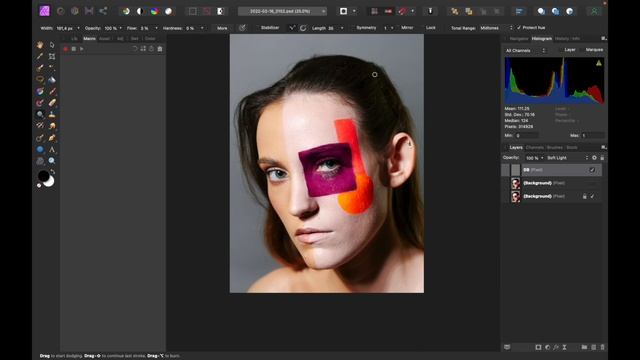Delete layer with bottom trash icon
Screen dimensions: 640x360
(x=602, y=347)
